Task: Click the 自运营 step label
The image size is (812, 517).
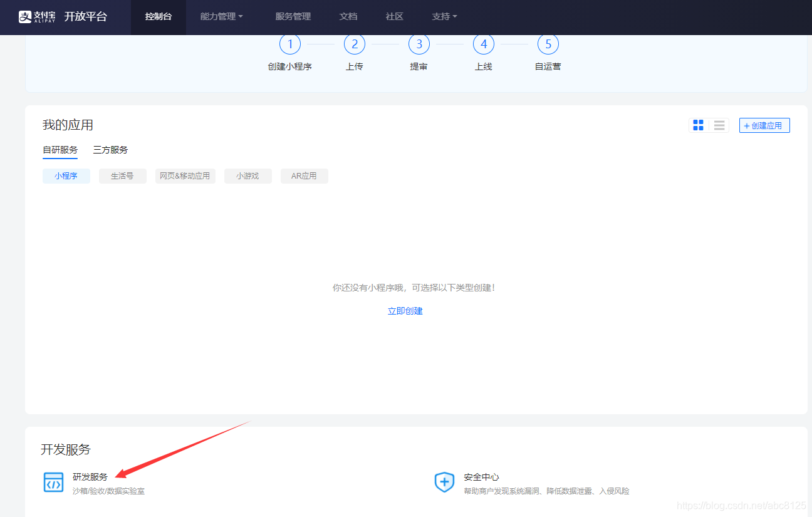Action: 548,66
